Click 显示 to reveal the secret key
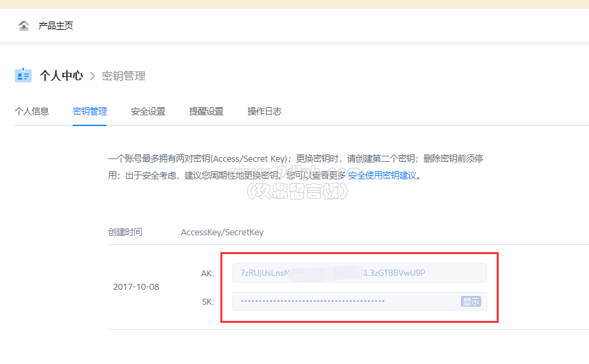 pyautogui.click(x=471, y=301)
